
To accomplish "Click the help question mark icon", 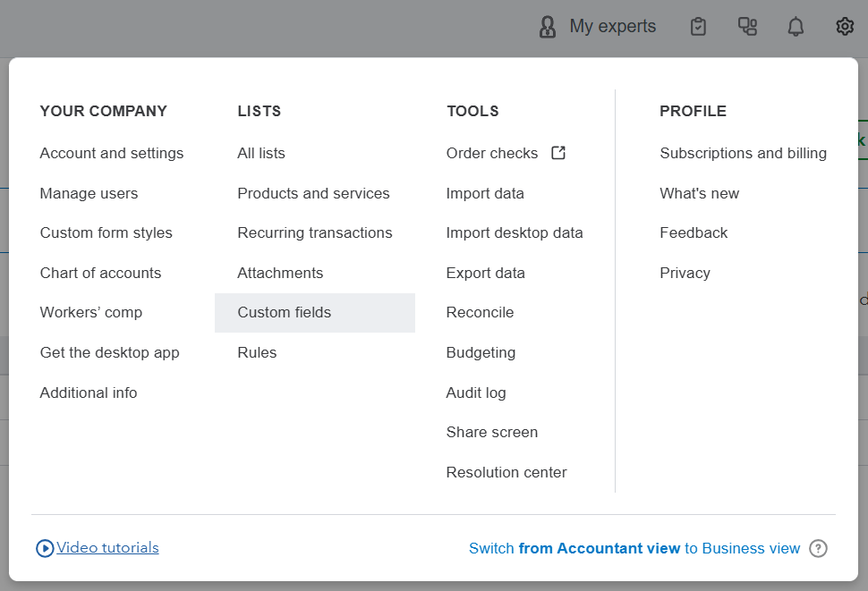I will pyautogui.click(x=818, y=548).
